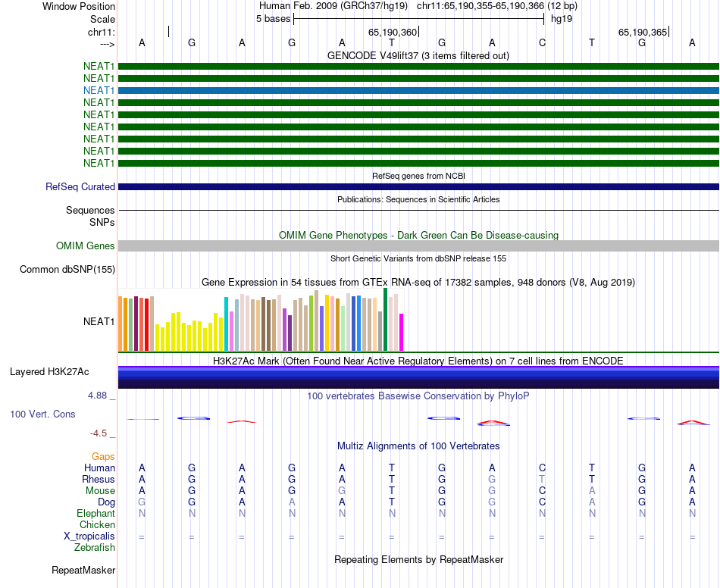
Task: Click the SNPs publications track label
Action: (102, 222)
